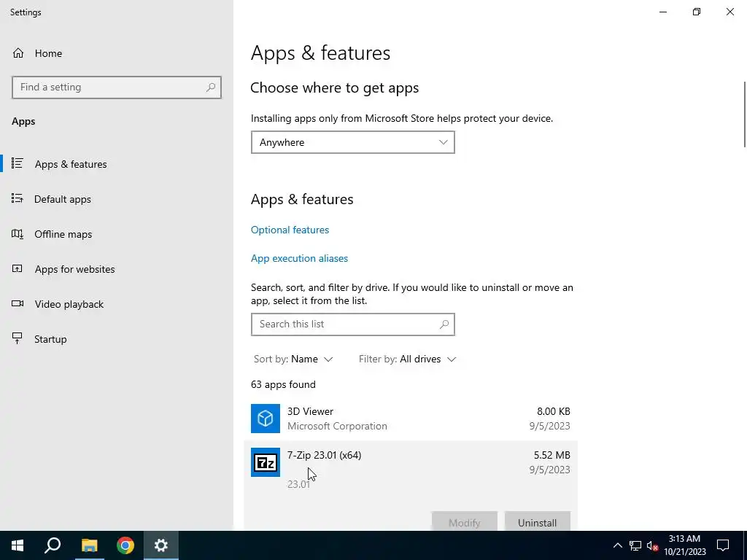Click the magnifier in Search this list
Viewport: 747px width, 560px height.
click(x=444, y=324)
